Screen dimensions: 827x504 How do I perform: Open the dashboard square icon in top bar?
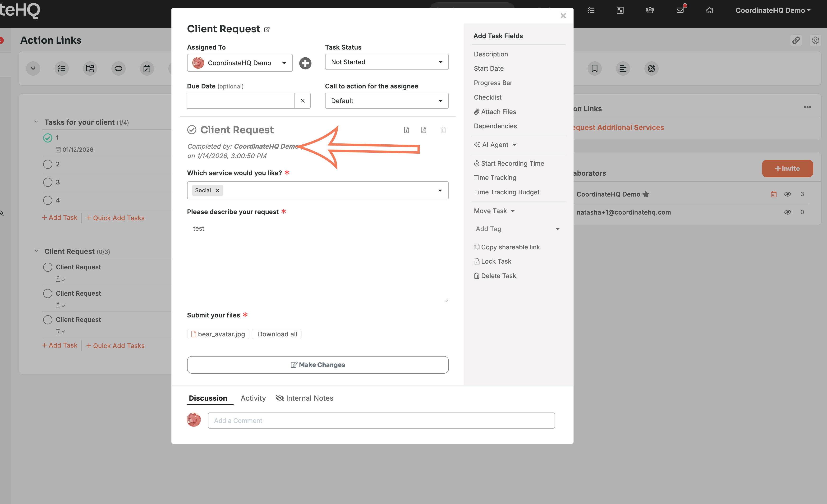click(620, 10)
